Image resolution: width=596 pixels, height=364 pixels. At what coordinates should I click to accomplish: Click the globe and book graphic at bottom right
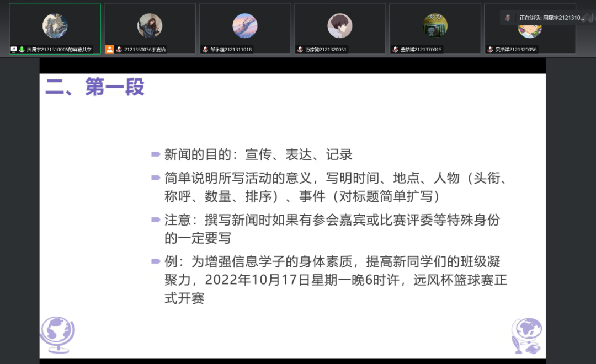526,336
